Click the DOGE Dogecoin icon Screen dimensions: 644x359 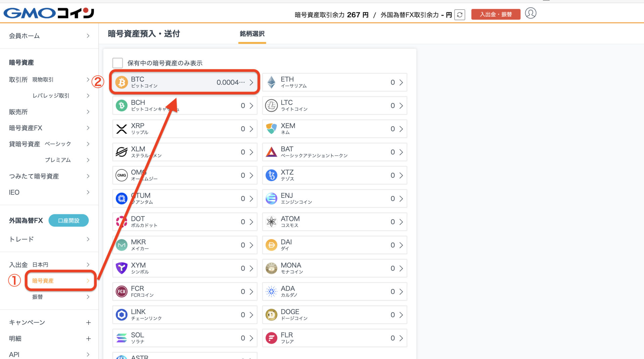(271, 315)
